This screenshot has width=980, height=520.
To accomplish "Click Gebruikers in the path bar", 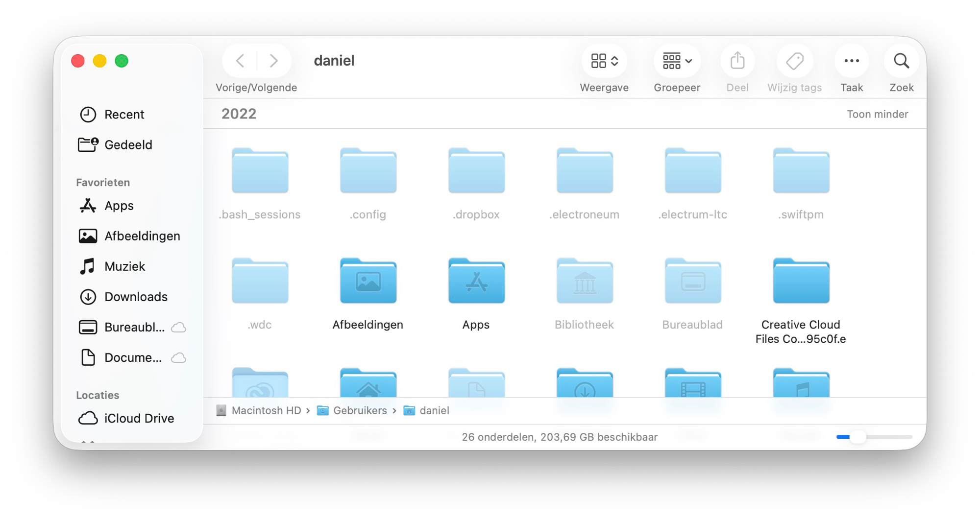I will (x=360, y=410).
